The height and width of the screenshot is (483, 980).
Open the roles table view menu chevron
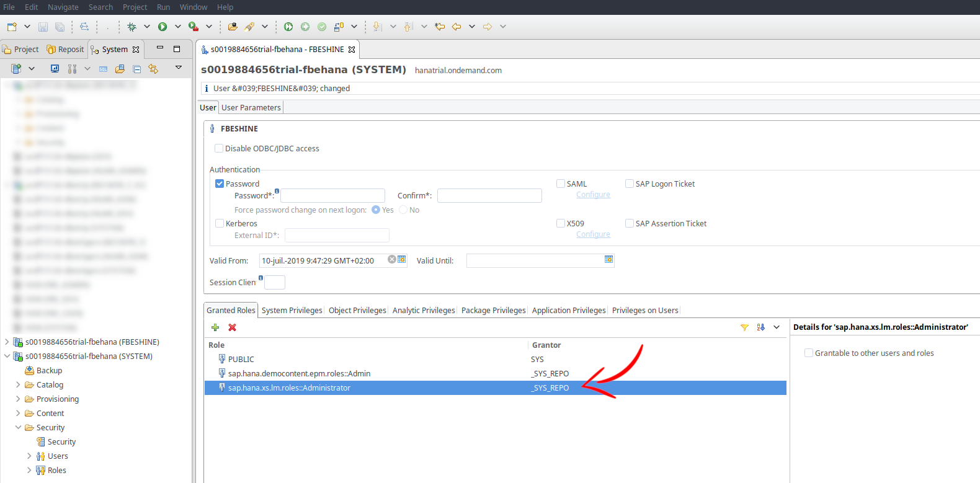click(x=777, y=327)
